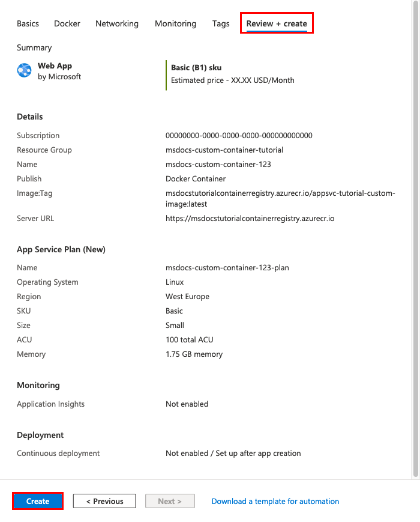
Task: Click the vertical scrollbar on the right
Action: tap(416, 239)
